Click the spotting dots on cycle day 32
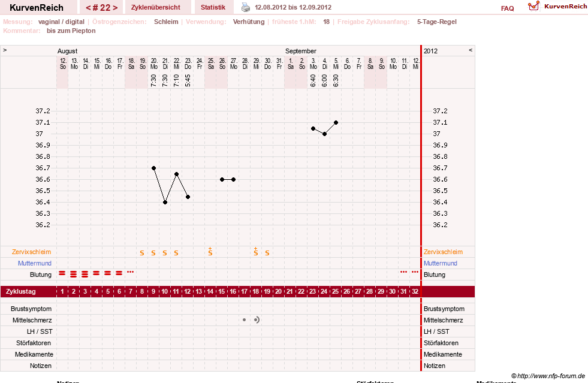 tap(415, 272)
